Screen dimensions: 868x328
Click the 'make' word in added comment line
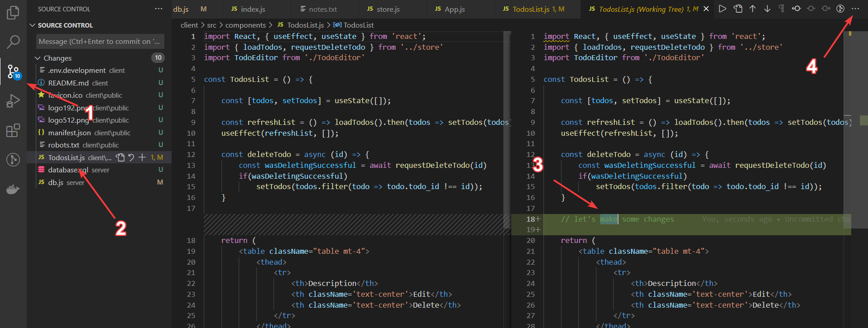point(609,219)
